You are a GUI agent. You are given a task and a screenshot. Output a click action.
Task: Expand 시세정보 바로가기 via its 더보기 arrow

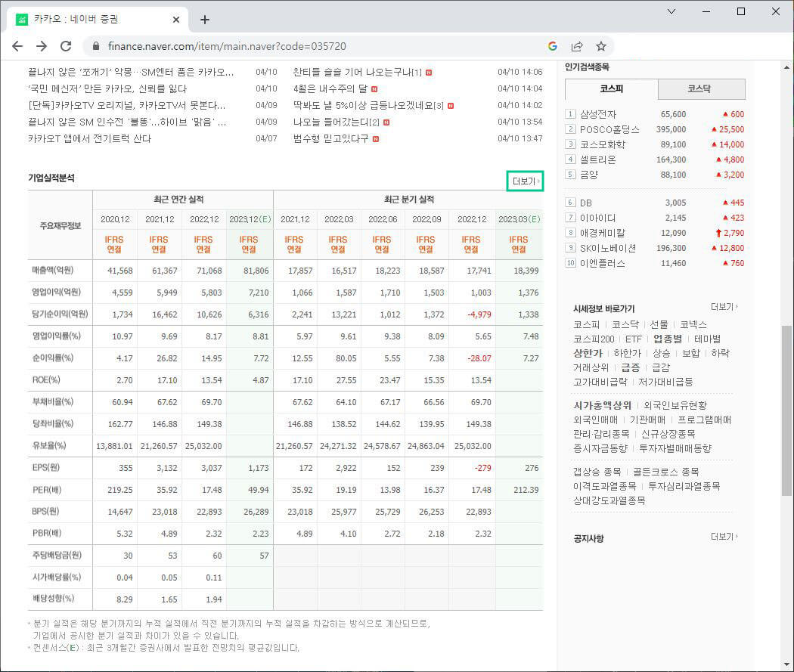[x=723, y=307]
